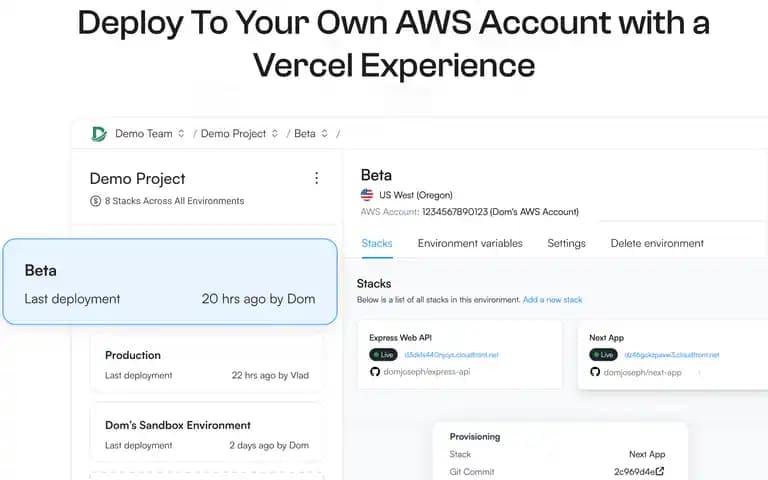Image resolution: width=768 pixels, height=480 pixels.
Task: Expand the Beta environment switcher chevron
Action: (x=324, y=133)
